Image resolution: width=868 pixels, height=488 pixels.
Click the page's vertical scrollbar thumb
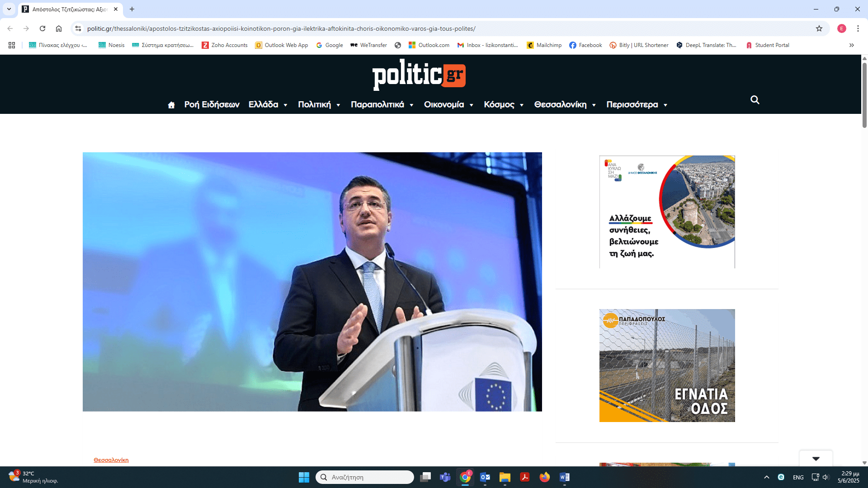click(x=864, y=95)
